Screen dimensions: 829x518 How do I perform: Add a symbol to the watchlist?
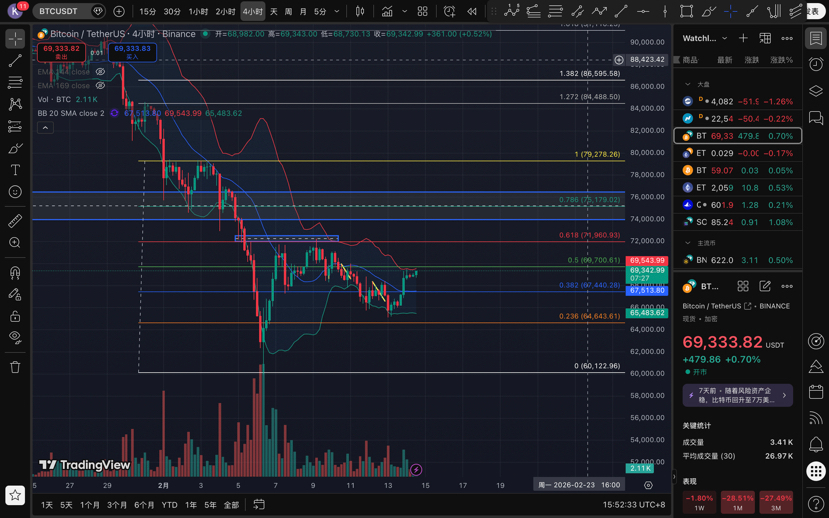click(x=743, y=38)
